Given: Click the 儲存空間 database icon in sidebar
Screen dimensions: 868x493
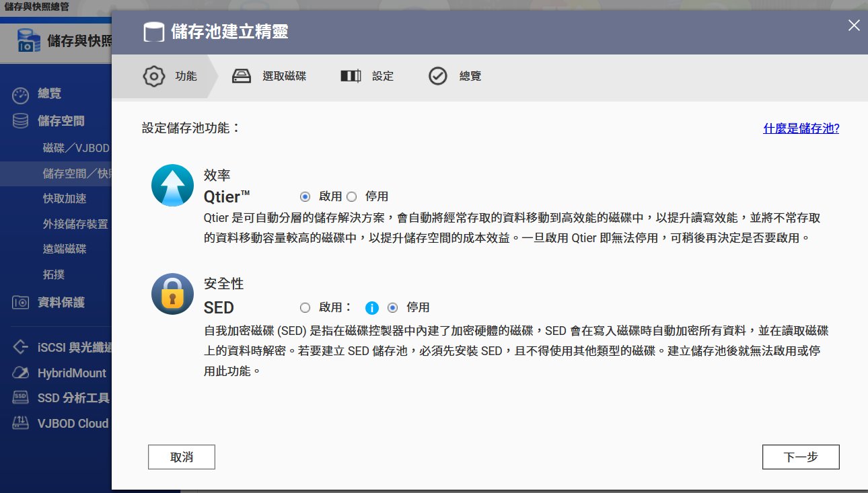Looking at the screenshot, I should coord(21,121).
